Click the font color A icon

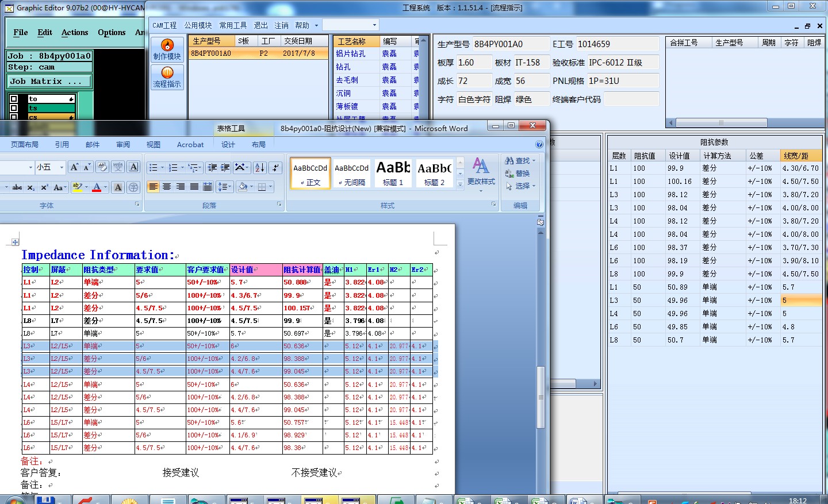[97, 187]
